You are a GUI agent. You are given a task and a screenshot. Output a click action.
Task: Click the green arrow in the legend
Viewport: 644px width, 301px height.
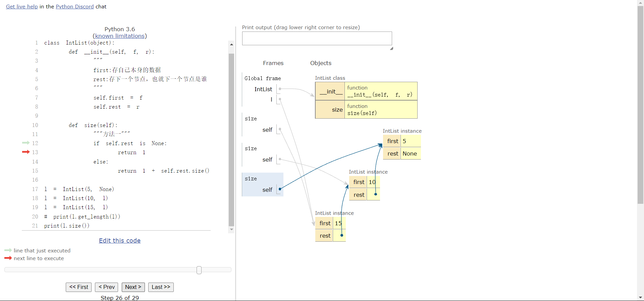click(8, 250)
